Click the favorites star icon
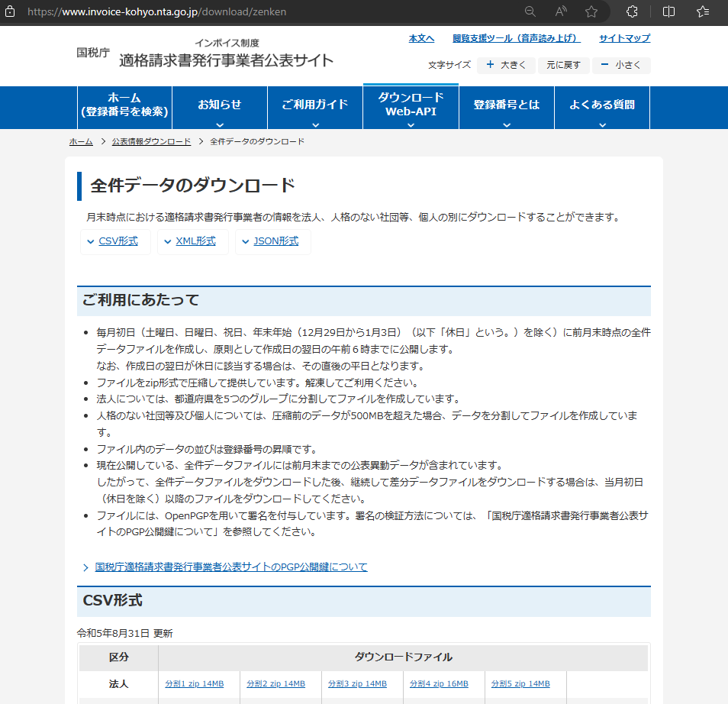 click(x=591, y=11)
